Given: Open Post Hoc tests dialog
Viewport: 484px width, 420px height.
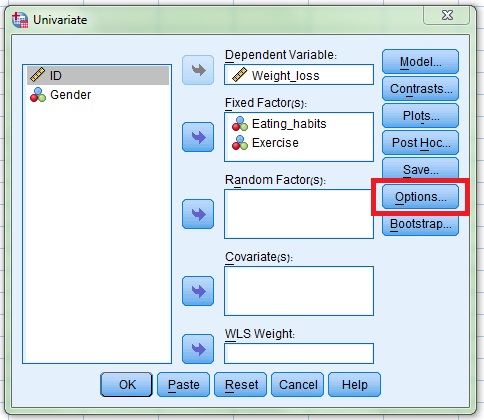Looking at the screenshot, I should tap(420, 143).
